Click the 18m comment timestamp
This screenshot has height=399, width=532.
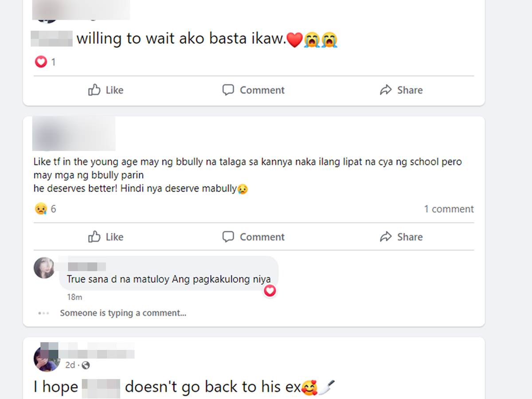pyautogui.click(x=74, y=297)
